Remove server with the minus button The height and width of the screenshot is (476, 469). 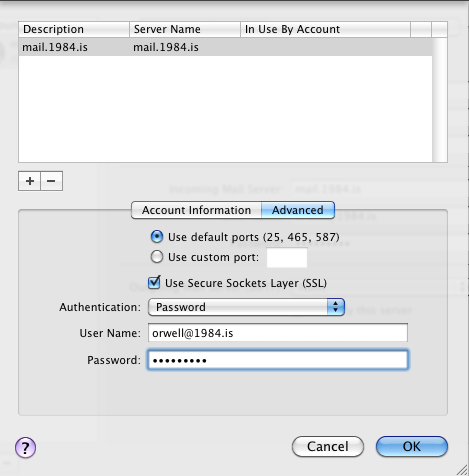(51, 181)
